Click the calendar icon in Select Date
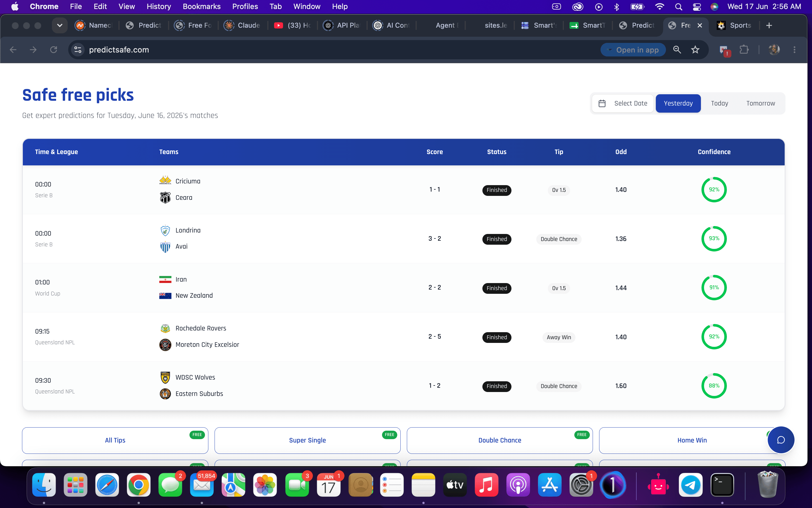The height and width of the screenshot is (508, 812). click(602, 104)
